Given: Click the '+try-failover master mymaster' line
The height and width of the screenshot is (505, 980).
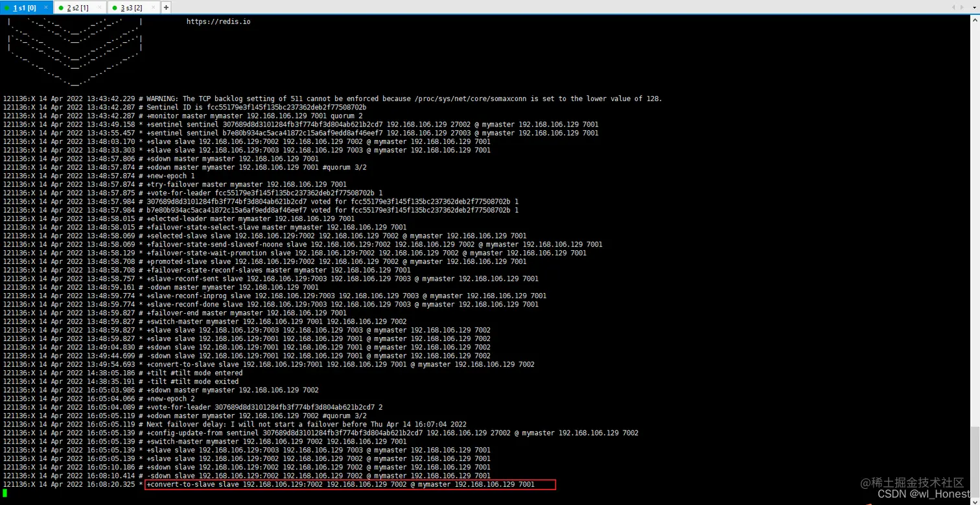Looking at the screenshot, I should 175,184.
